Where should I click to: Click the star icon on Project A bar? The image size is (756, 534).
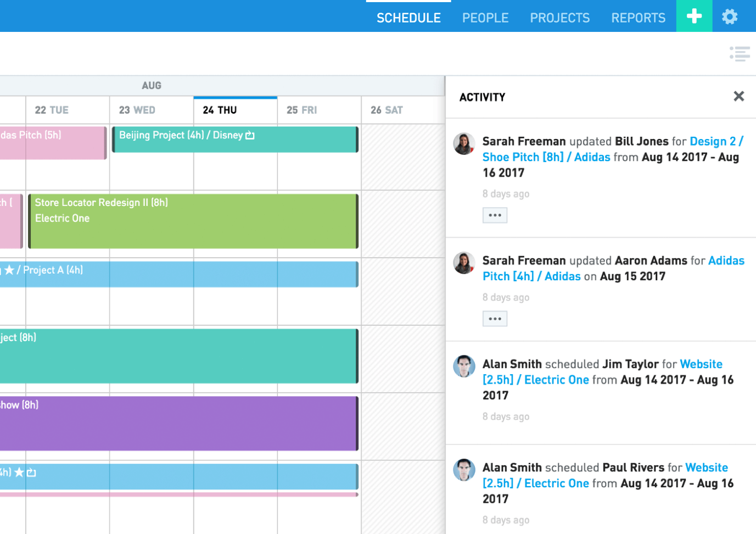(x=9, y=270)
